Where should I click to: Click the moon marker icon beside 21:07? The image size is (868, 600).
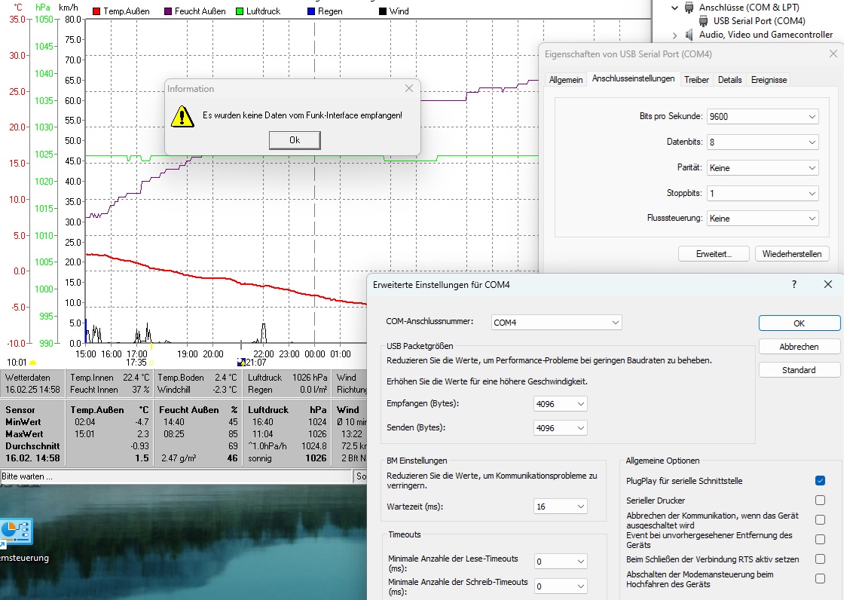click(x=241, y=363)
